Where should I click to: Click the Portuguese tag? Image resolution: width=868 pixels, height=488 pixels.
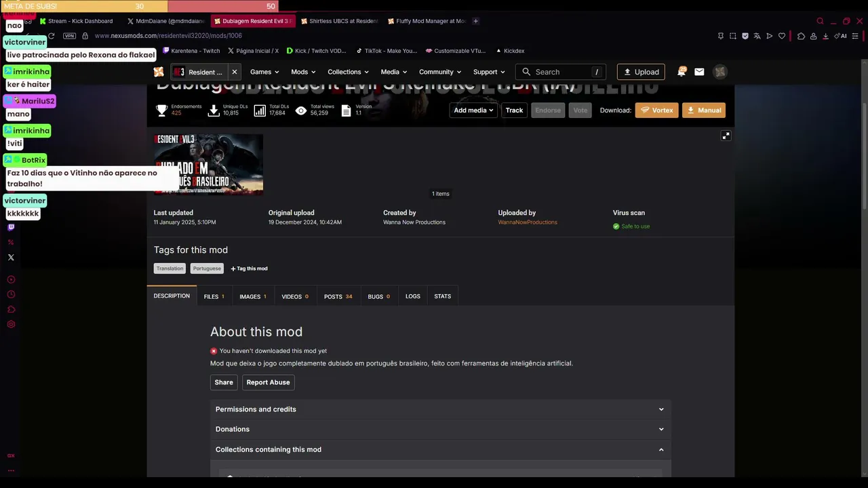207,268
